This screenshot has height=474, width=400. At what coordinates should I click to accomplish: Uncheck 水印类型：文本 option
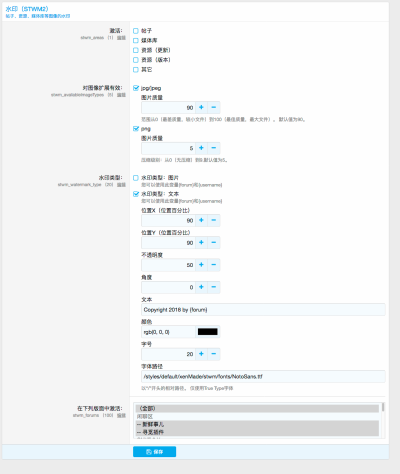[x=136, y=194]
